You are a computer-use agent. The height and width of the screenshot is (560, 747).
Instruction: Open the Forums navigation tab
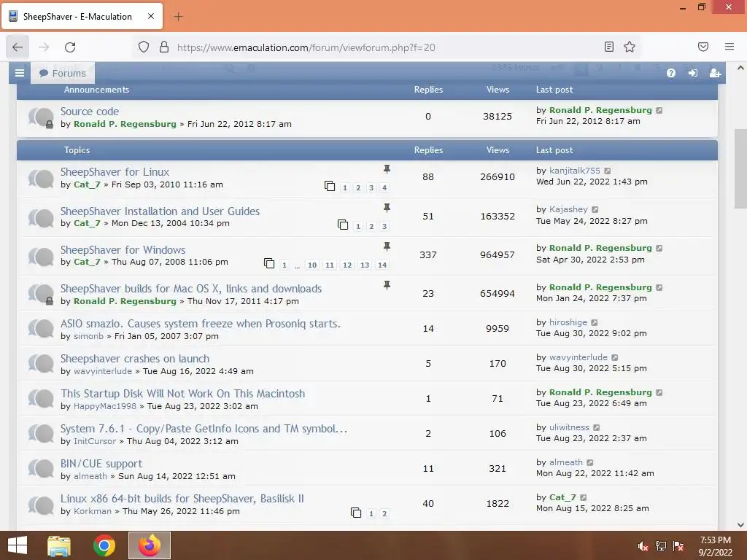(x=63, y=73)
